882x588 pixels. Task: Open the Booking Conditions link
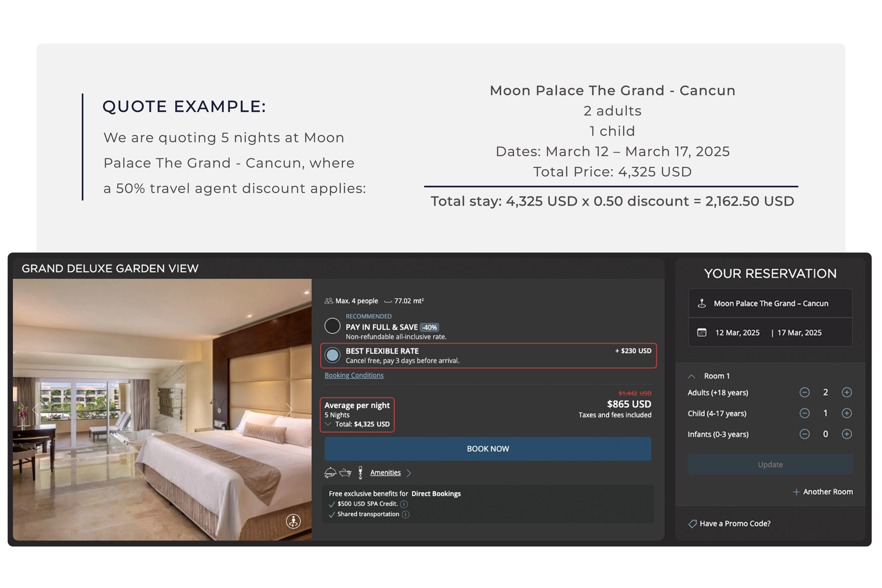pyautogui.click(x=354, y=375)
